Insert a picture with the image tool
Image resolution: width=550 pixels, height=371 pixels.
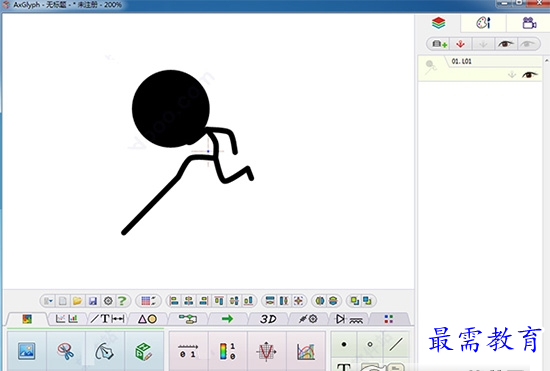(x=27, y=351)
